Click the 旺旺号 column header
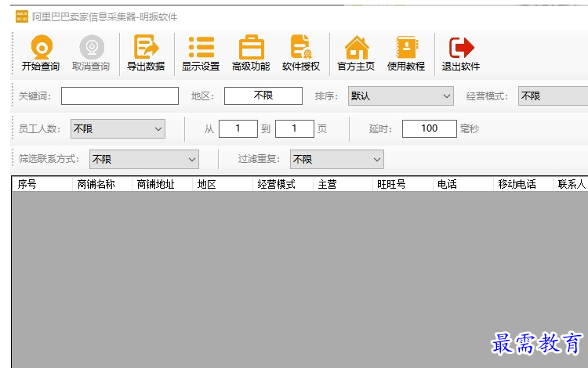Screen dimensions: 588x368 (x=403, y=184)
